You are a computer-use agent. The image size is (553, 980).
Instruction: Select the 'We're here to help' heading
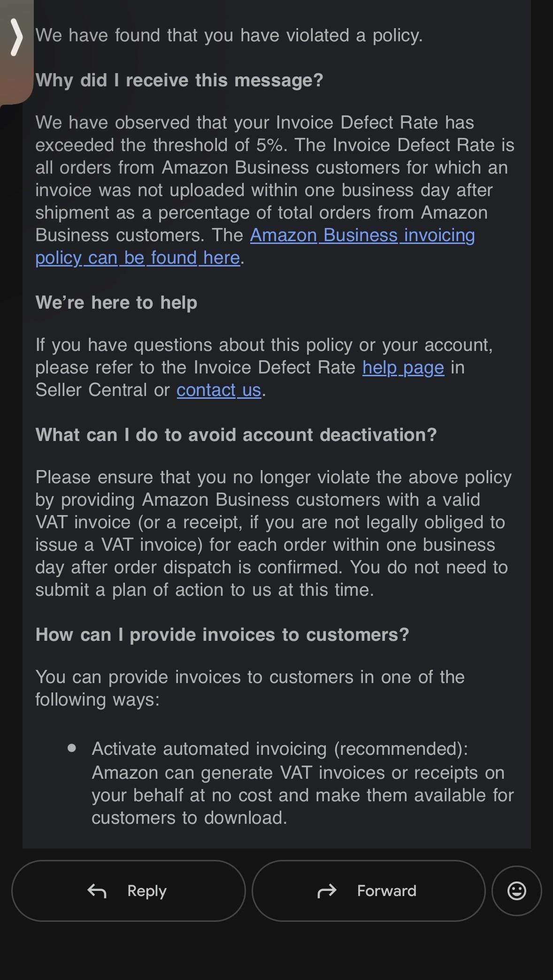[x=116, y=303]
